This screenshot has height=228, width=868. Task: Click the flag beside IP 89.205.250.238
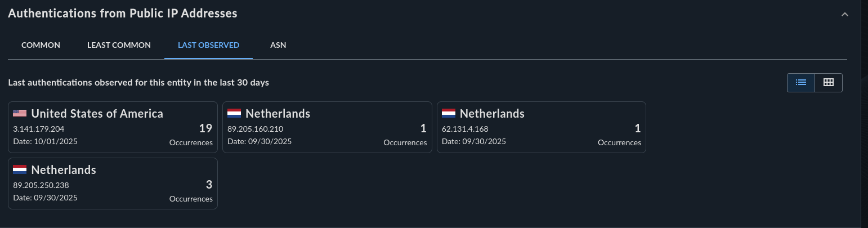coord(20,169)
